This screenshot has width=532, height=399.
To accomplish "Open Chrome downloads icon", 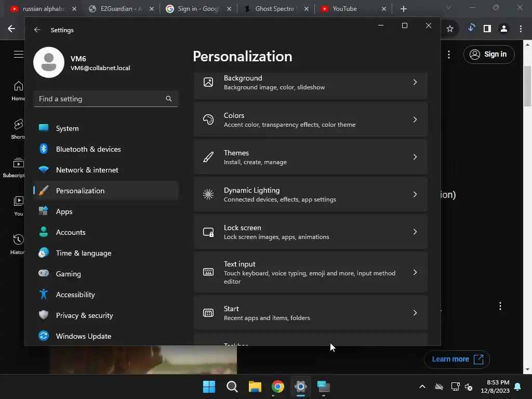I will point(471,28).
